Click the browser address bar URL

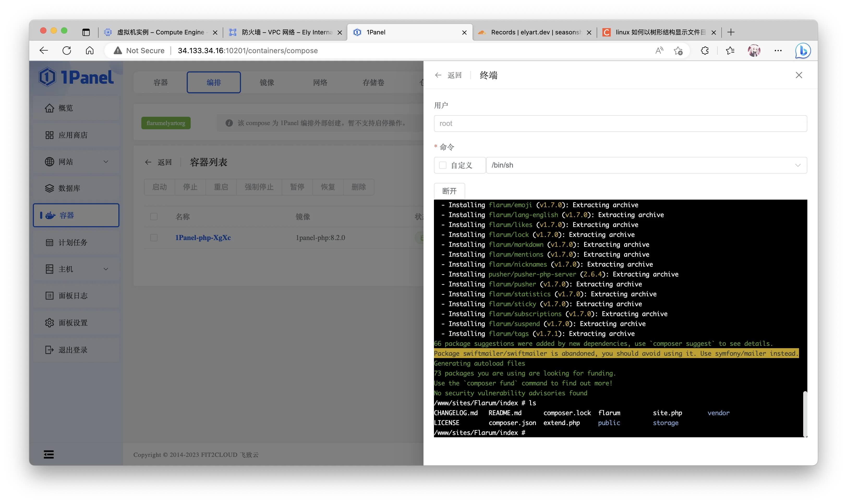pyautogui.click(x=248, y=51)
